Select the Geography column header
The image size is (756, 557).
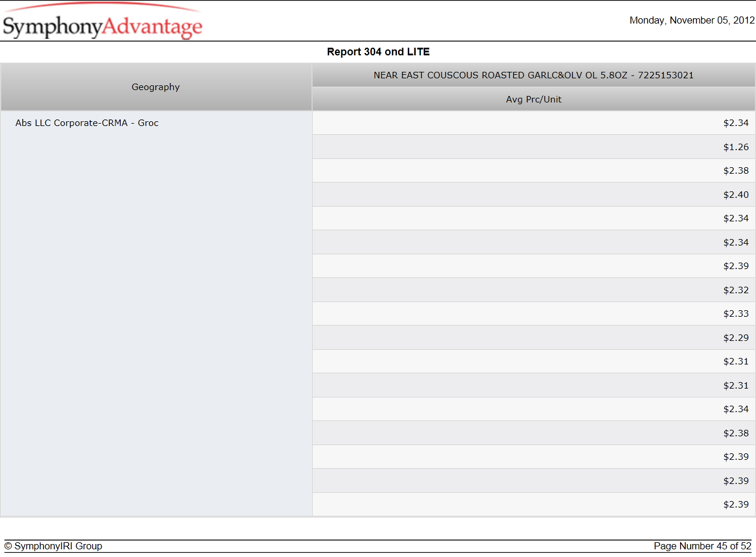click(156, 87)
